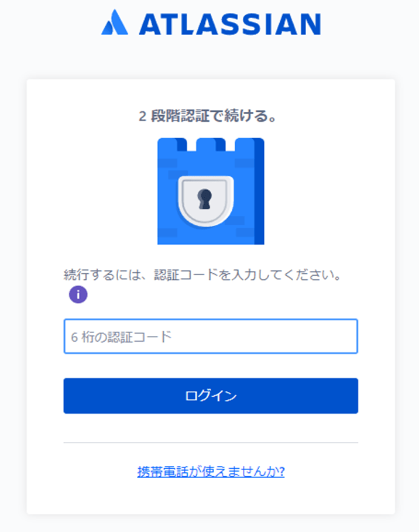
Task: Click the 続行するには、認証コードを入力してください。 instruction text
Action: click(x=202, y=274)
